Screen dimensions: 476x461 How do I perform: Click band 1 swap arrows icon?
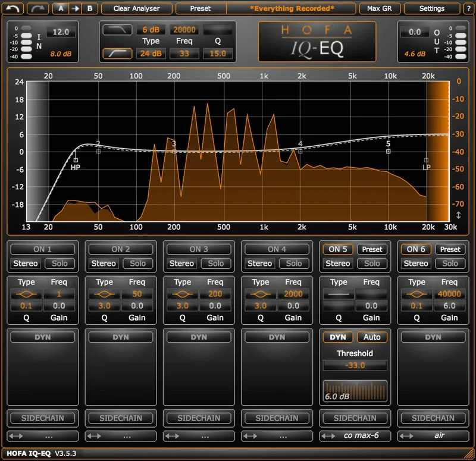click(16, 436)
